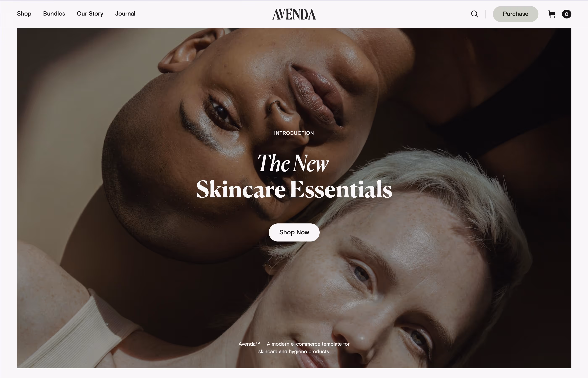
Task: Click the Shop Now hero button
Action: click(294, 232)
